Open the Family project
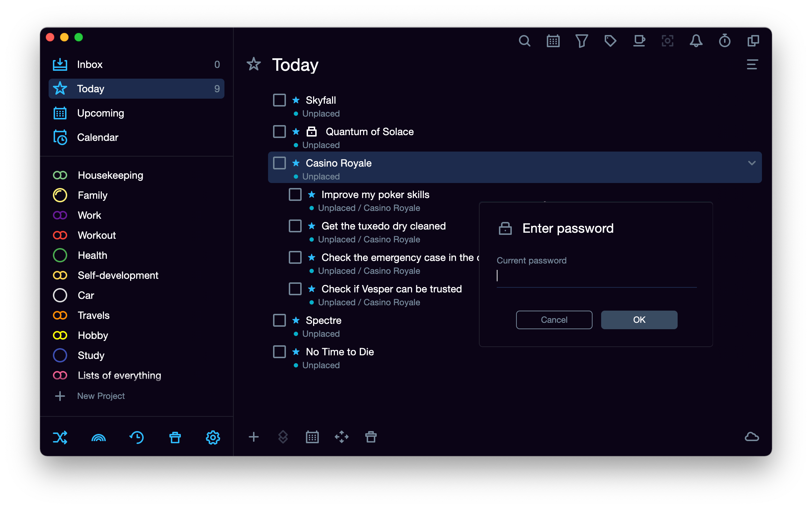812x509 pixels. pos(137,195)
